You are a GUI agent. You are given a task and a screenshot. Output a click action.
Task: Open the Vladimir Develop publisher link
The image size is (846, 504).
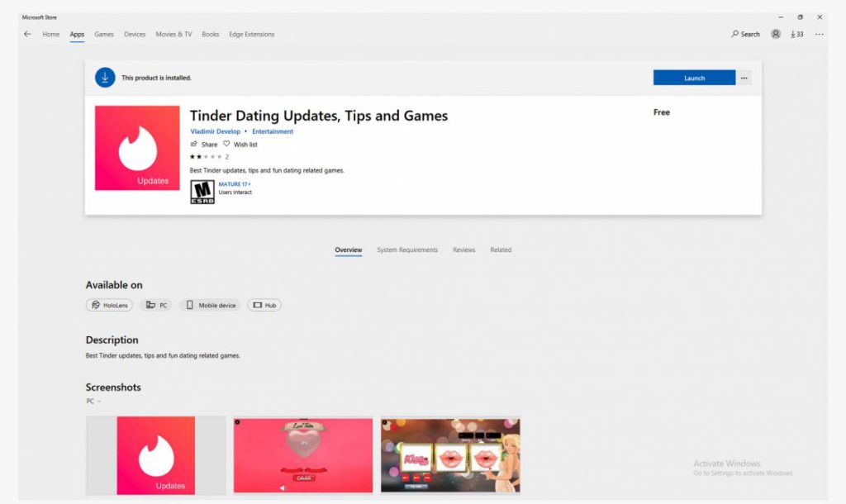point(216,131)
